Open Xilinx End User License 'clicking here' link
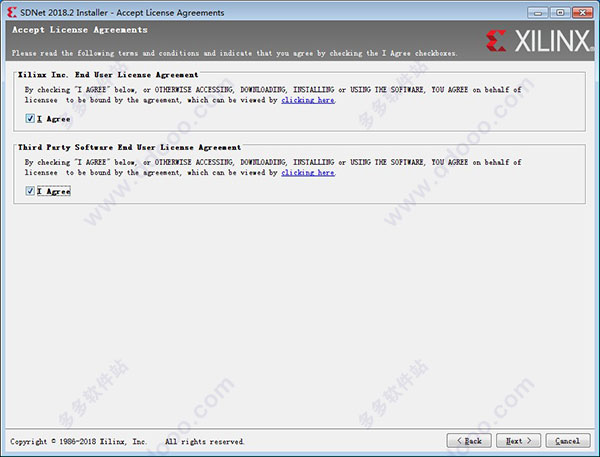Screen dimensions: 600x457 tap(308, 100)
